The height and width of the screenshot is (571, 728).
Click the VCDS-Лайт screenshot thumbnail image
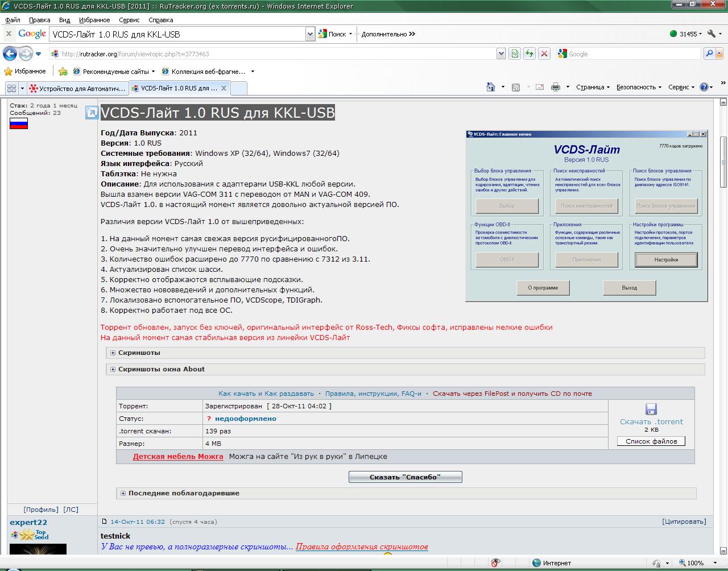(x=586, y=215)
